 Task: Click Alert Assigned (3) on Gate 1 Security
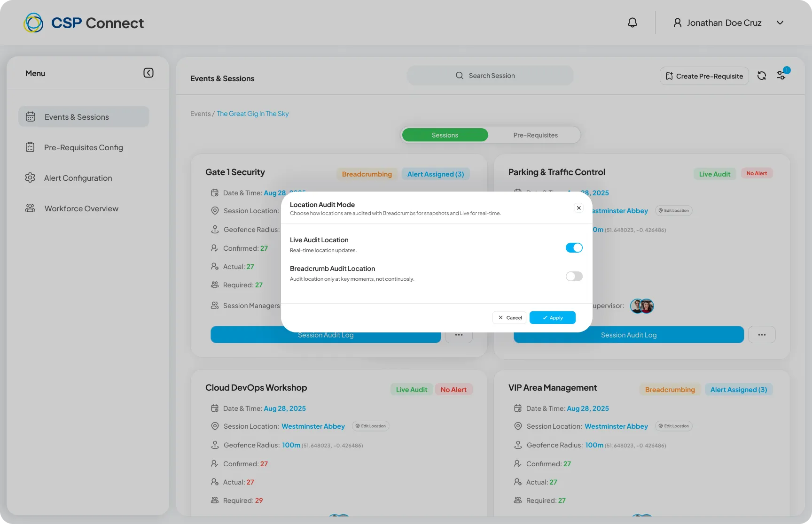(x=436, y=174)
